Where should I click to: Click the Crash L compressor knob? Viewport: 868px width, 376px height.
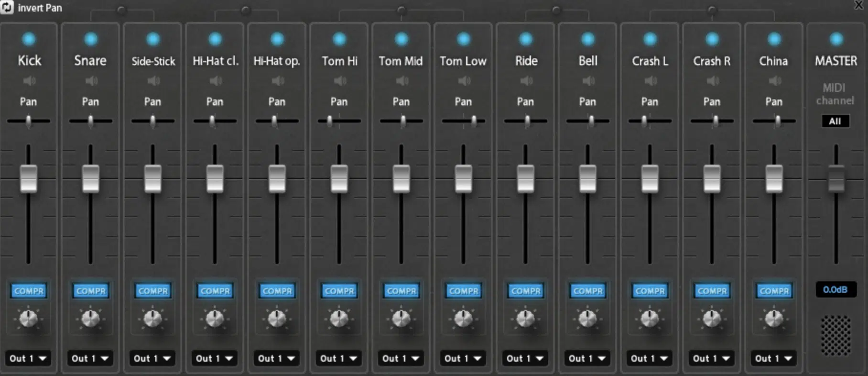(x=650, y=318)
